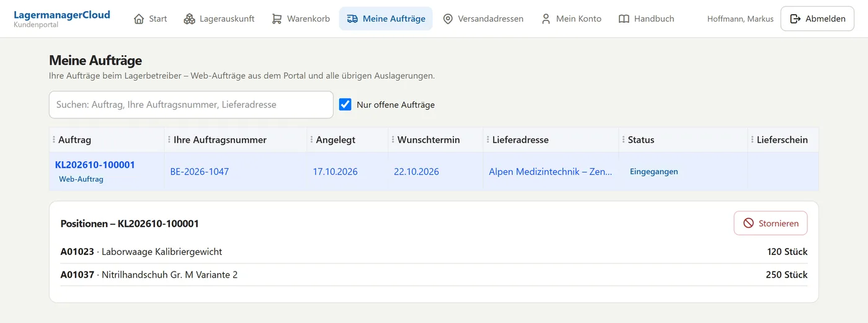
Task: Click the grip handle of Auftrag column
Action: pos(54,139)
